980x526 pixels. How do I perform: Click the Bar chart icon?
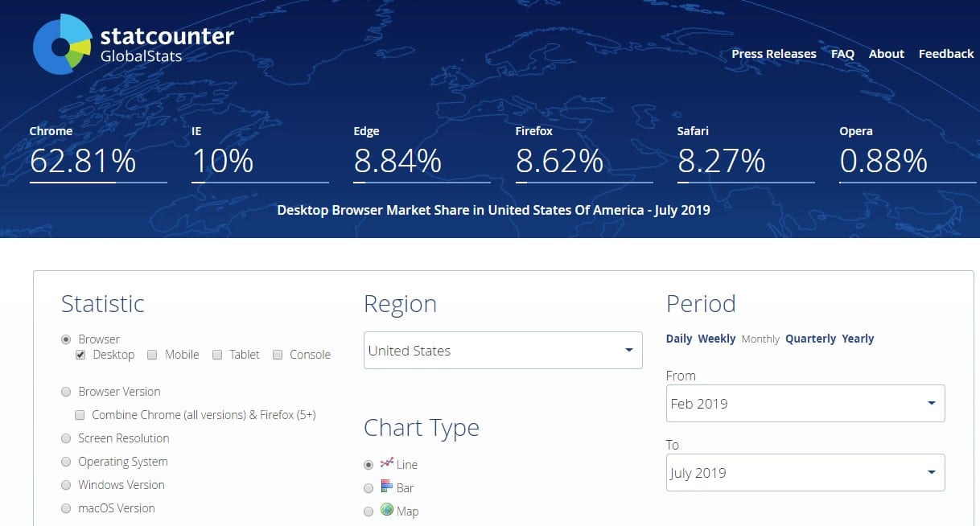click(x=386, y=486)
